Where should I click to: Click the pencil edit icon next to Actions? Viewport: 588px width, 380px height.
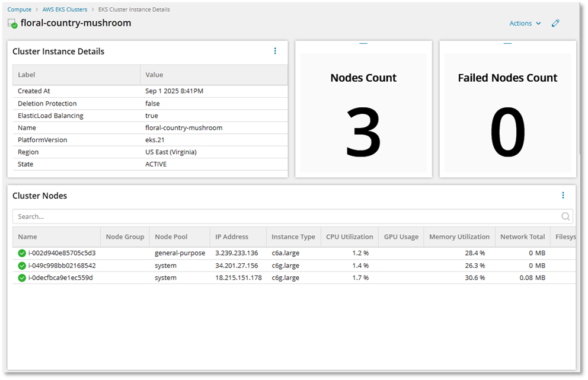tap(555, 23)
